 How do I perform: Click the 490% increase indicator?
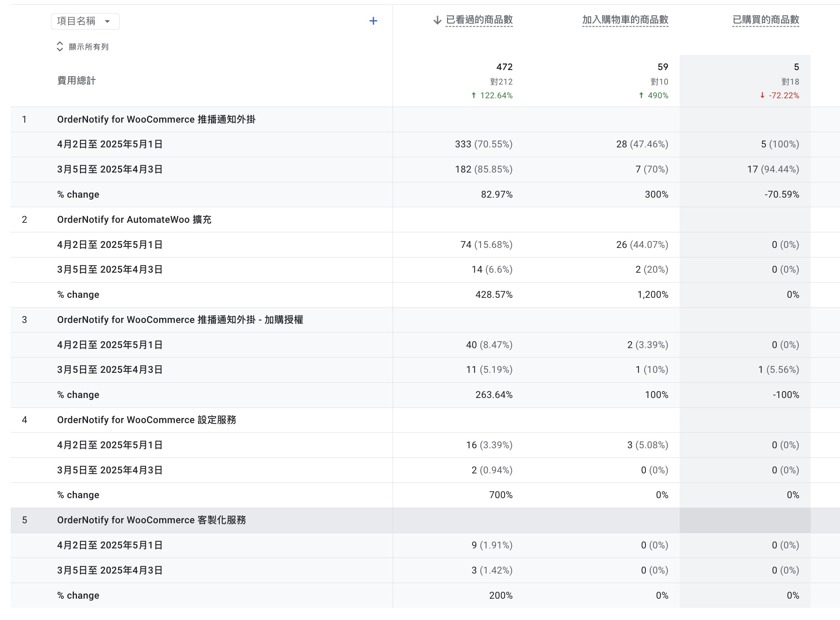pos(653,96)
